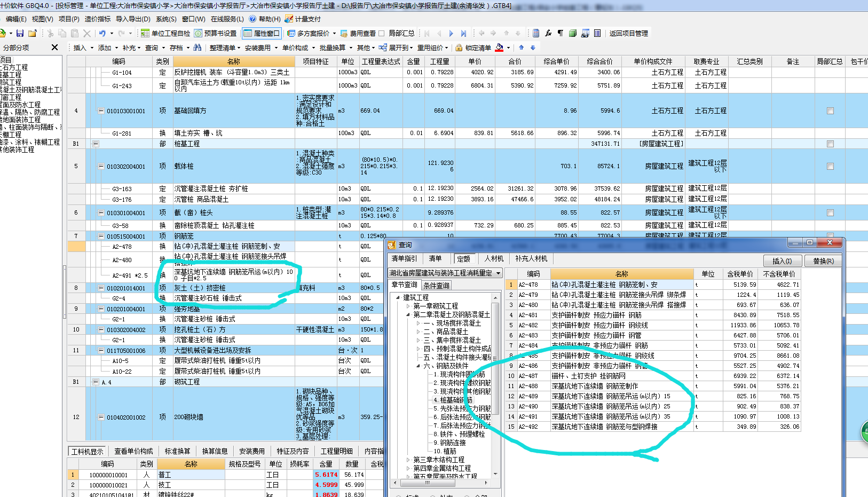The image size is (868, 497).
Task: Click the blue list sheet icon
Action: 597,33
